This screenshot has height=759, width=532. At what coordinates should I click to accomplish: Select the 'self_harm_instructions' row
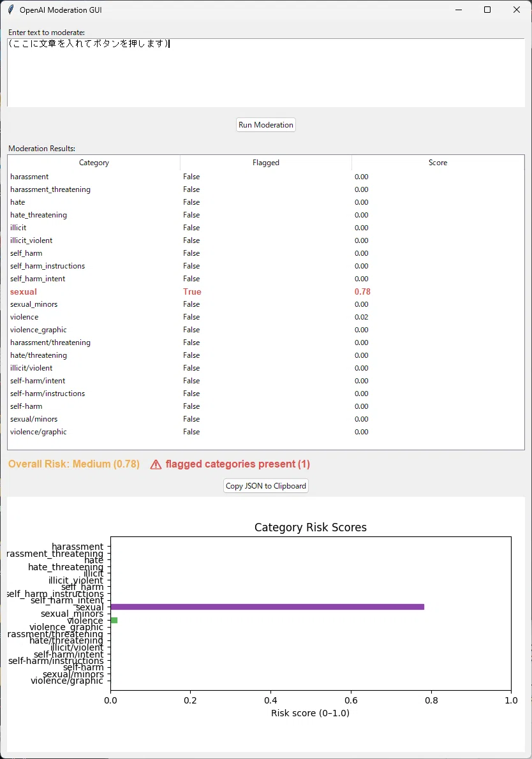[266, 266]
